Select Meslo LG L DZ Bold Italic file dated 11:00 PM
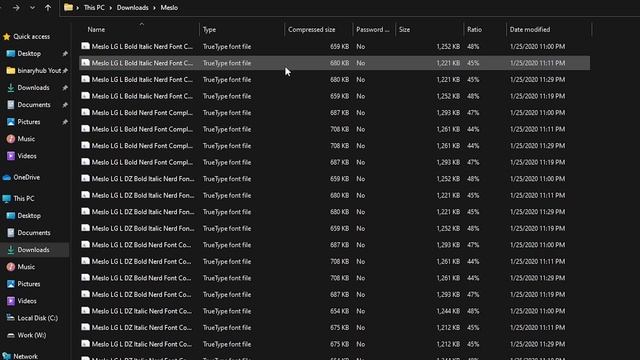This screenshot has height=360, width=640. (334, 179)
